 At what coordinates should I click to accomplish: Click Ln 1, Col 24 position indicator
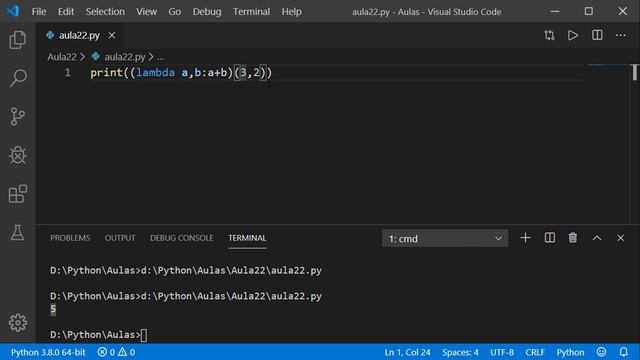407,352
